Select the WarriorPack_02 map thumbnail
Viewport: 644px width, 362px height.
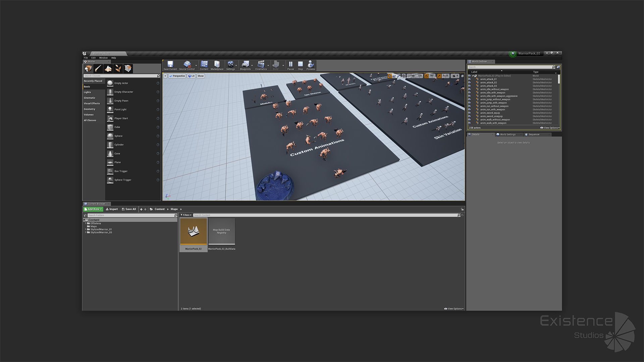pos(194,231)
